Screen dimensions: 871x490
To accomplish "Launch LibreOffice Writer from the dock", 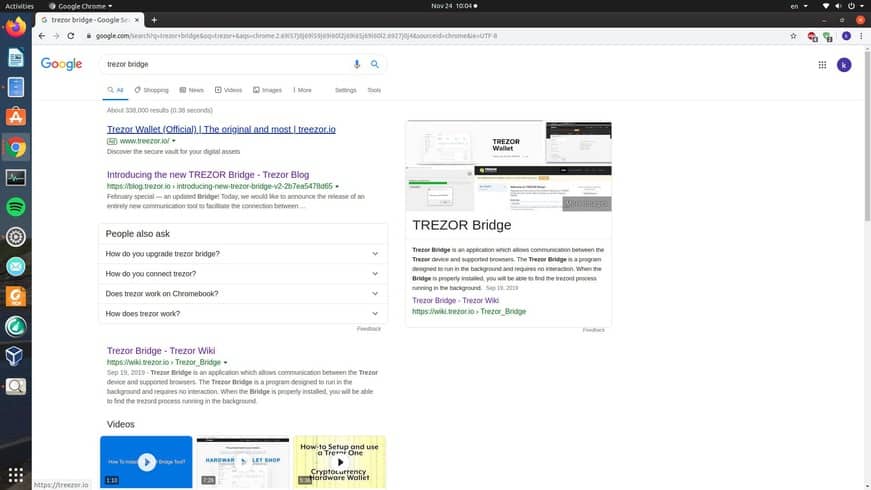I will pyautogui.click(x=16, y=58).
